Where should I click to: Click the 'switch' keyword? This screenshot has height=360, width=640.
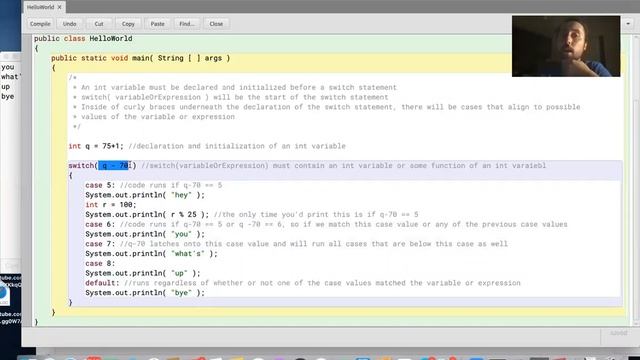82,165
